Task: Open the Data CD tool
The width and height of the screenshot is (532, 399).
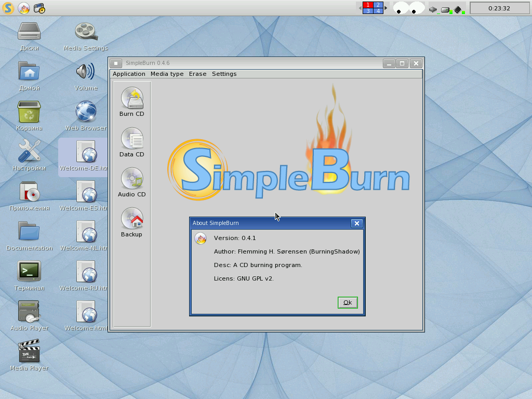Action: tap(132, 142)
